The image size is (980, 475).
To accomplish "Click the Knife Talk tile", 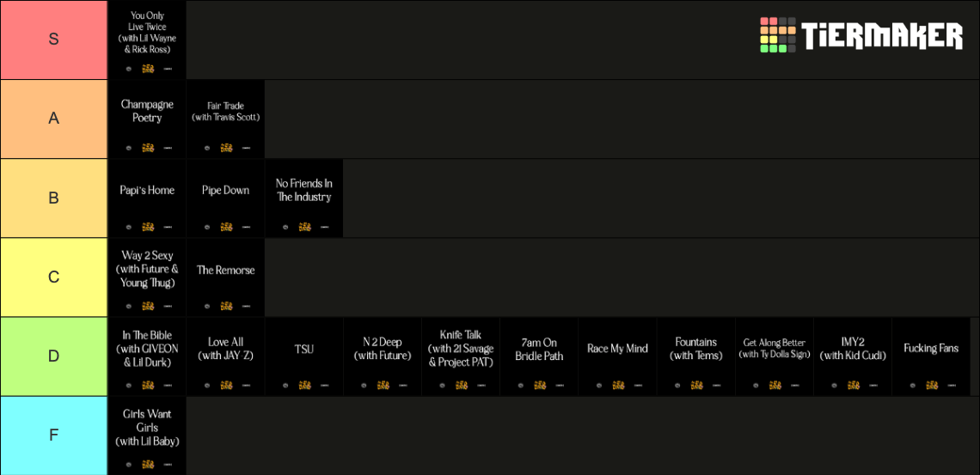I will click(x=461, y=356).
